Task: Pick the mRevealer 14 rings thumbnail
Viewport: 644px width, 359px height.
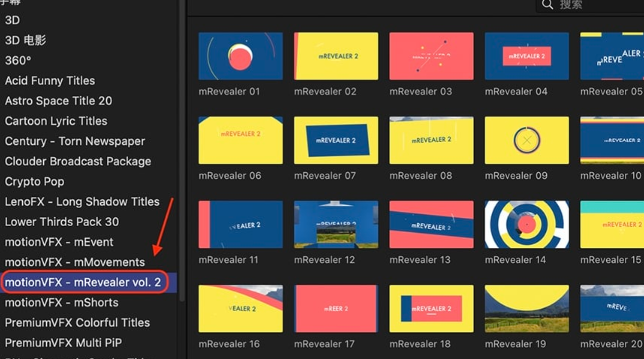Action: click(x=527, y=225)
